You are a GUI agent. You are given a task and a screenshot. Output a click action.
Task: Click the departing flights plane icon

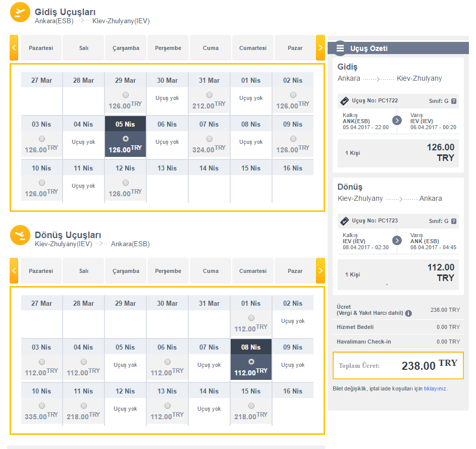19,12
